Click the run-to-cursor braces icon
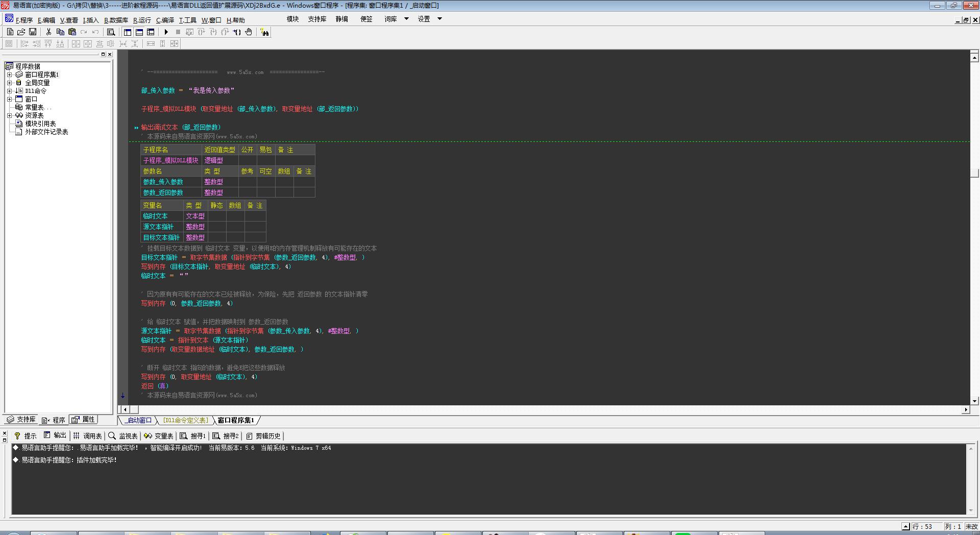 point(237,32)
